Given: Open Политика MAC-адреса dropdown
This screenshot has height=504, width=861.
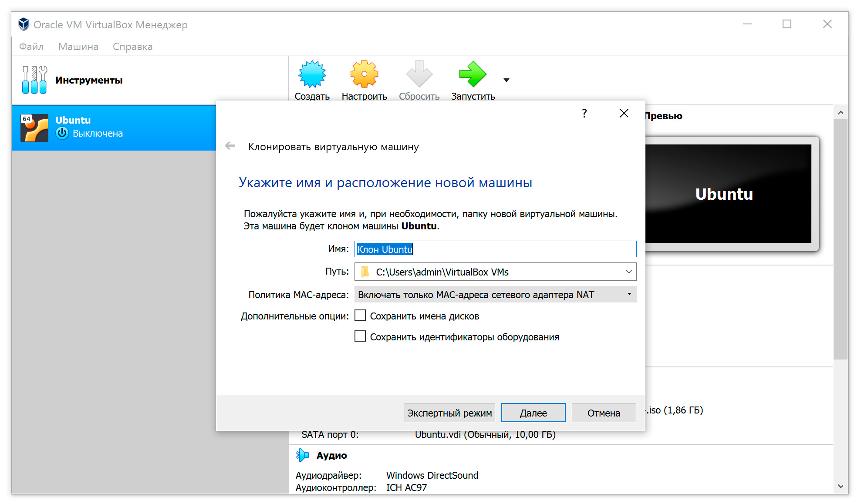Looking at the screenshot, I should (496, 294).
